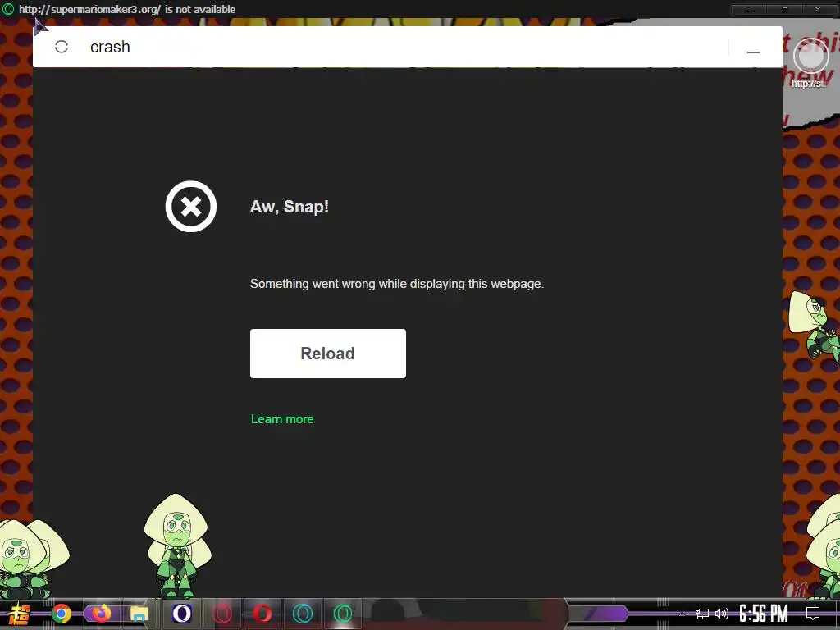Image resolution: width=840 pixels, height=630 pixels.
Task: Open the Start menu button
Action: (x=20, y=614)
